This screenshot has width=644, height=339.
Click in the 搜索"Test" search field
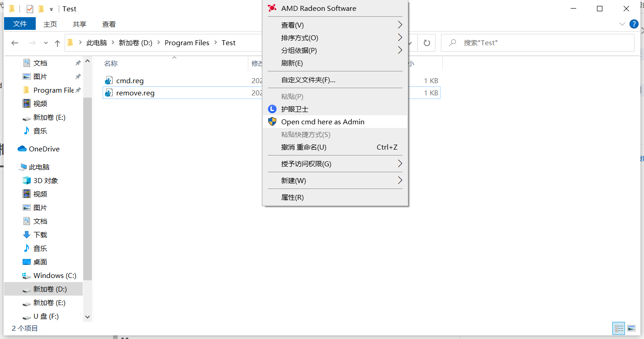coord(538,43)
